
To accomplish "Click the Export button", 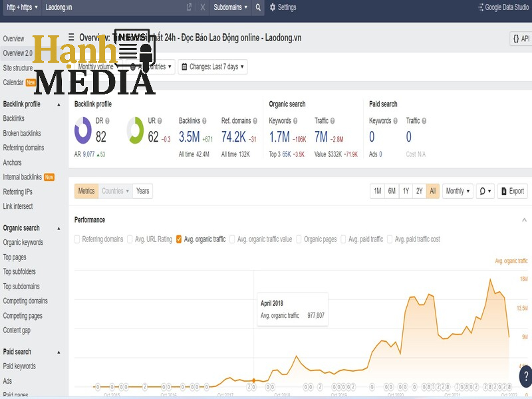I will tap(513, 191).
